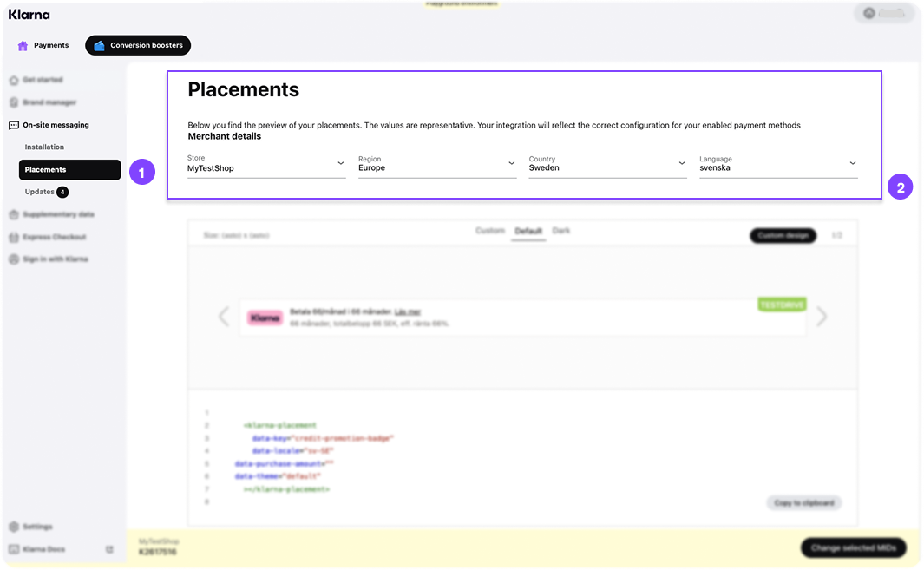Click the Express Checkout sidebar icon

(x=14, y=237)
